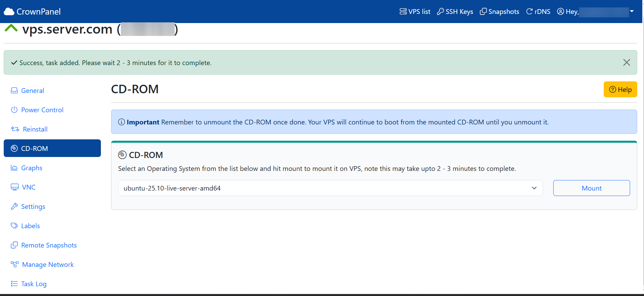Click the General drive icon in sidebar
This screenshot has height=296, width=644.
coord(14,91)
